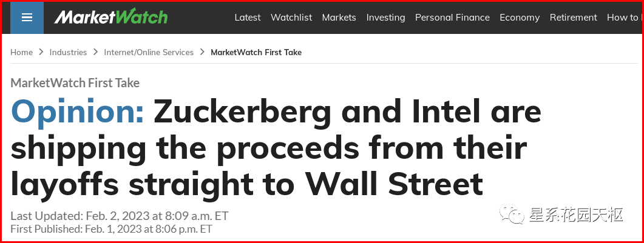
Task: Follow the Industries breadcrumb link
Action: (x=68, y=52)
